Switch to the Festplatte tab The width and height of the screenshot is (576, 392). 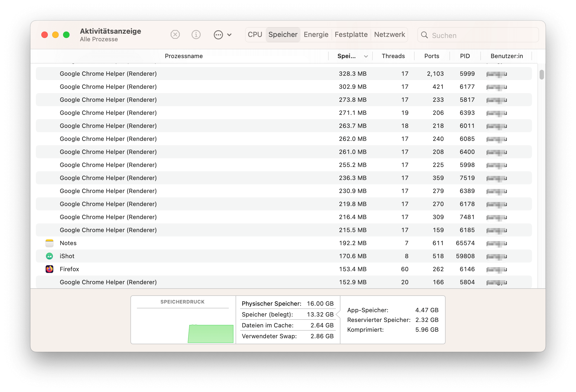click(x=351, y=35)
